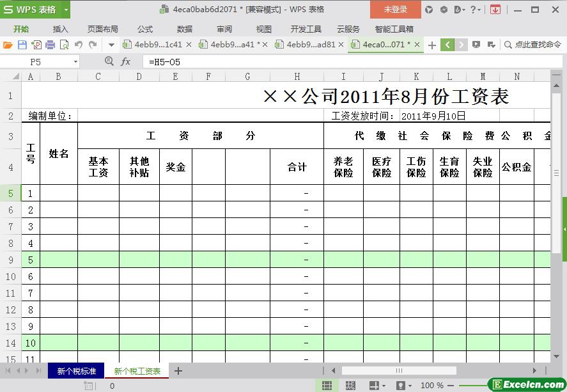Switch to the 插入 ribbon tab
The image size is (567, 392).
(x=60, y=29)
